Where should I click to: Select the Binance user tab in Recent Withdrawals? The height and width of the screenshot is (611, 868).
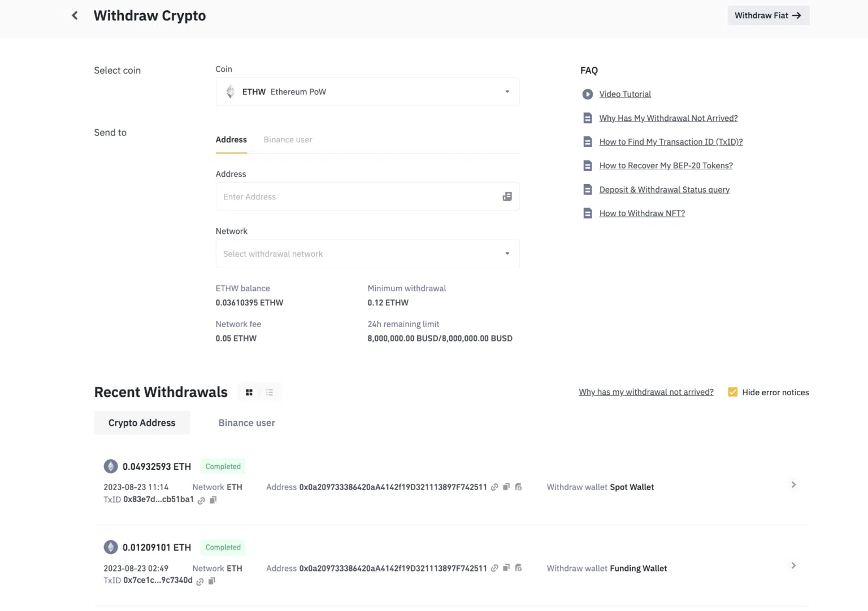(x=247, y=423)
